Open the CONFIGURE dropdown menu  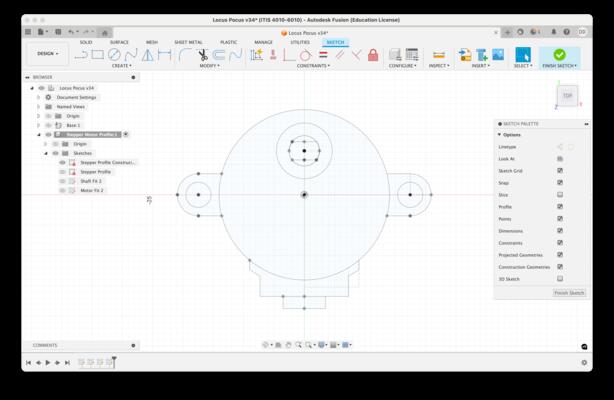(403, 66)
